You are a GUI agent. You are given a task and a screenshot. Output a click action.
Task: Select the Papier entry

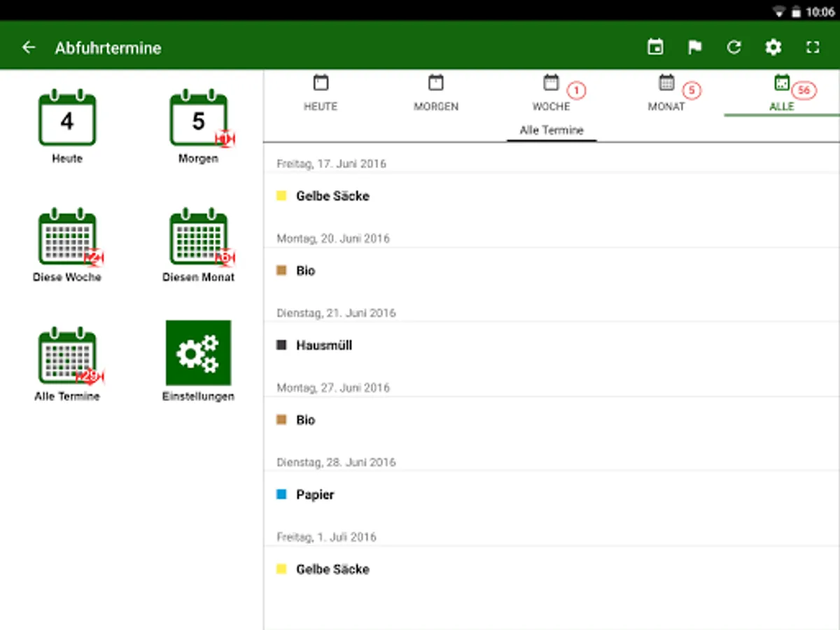pyautogui.click(x=552, y=494)
